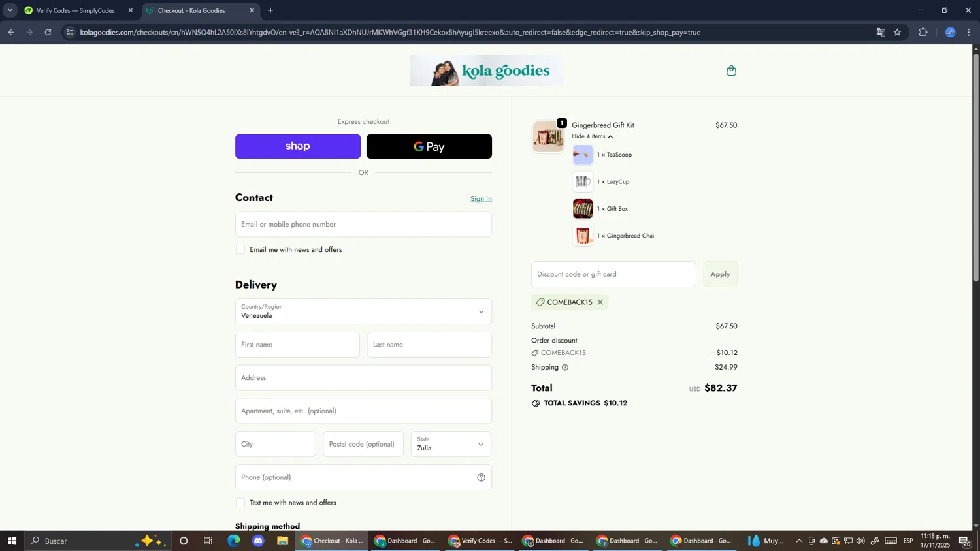Open the Checkout - Kola Chrome taskbar window
The image size is (980, 551).
click(x=333, y=541)
